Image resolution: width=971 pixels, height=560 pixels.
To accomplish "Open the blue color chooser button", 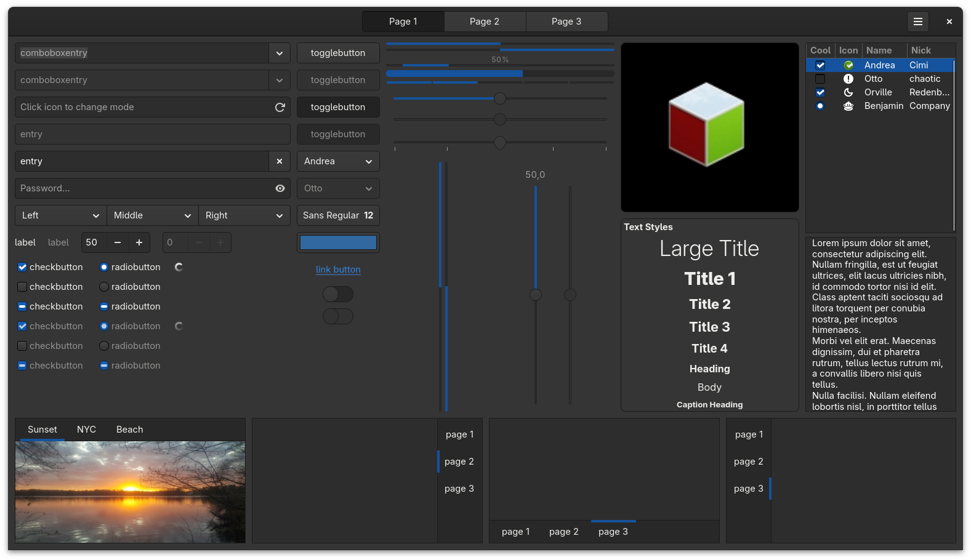I will [x=338, y=242].
